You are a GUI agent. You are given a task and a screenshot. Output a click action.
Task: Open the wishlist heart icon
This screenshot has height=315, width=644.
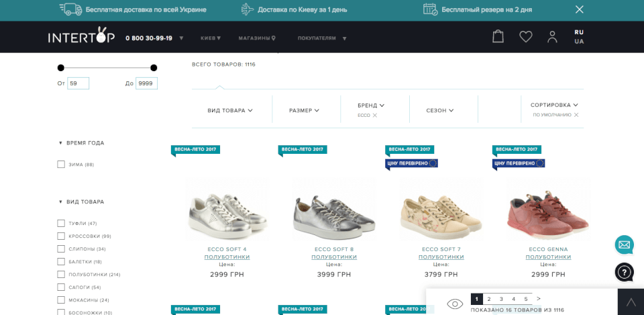click(525, 36)
